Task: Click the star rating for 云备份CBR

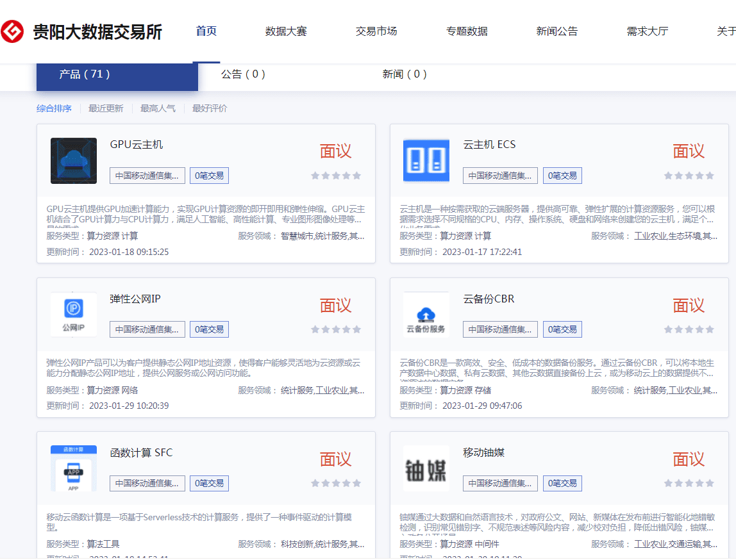Action: point(689,329)
